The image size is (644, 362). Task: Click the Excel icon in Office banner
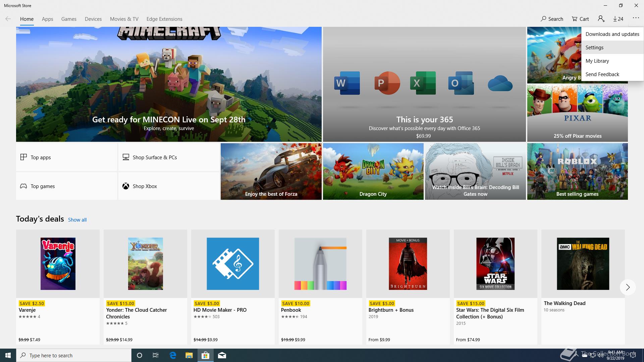423,83
